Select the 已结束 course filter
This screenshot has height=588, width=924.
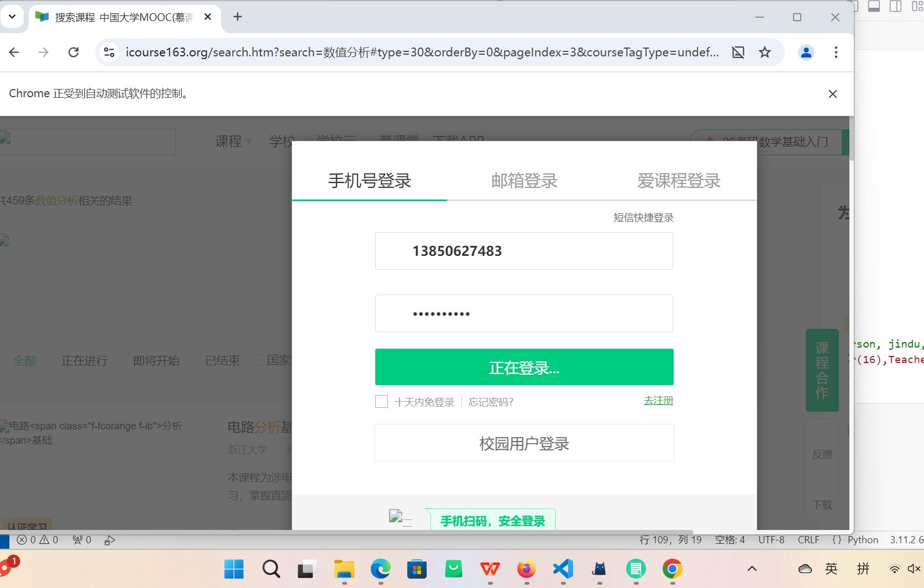(222, 361)
